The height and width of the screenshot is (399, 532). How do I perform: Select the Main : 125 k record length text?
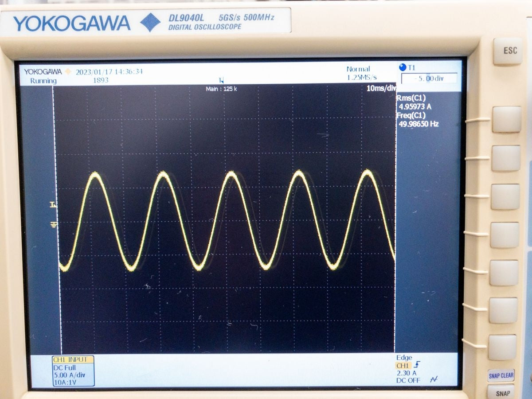coord(222,89)
